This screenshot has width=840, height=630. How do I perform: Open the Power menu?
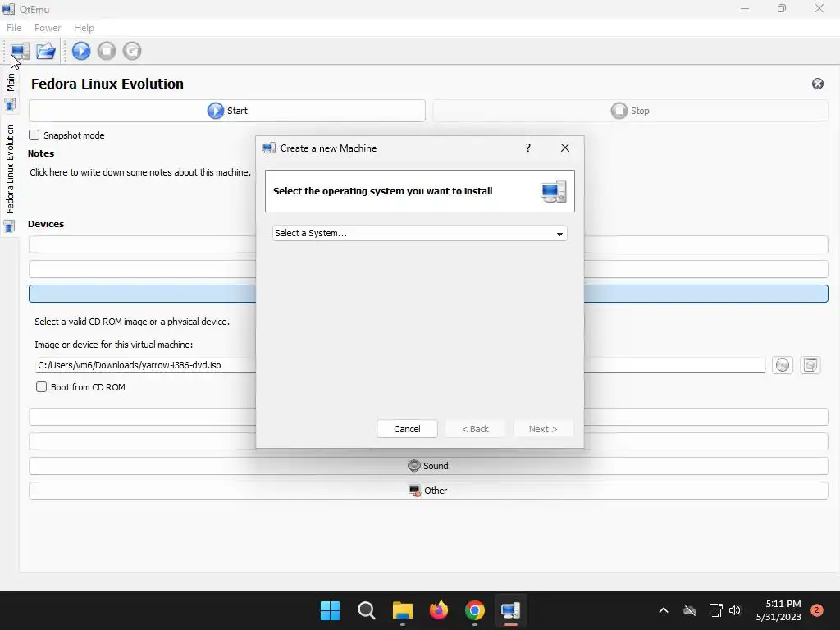point(48,27)
